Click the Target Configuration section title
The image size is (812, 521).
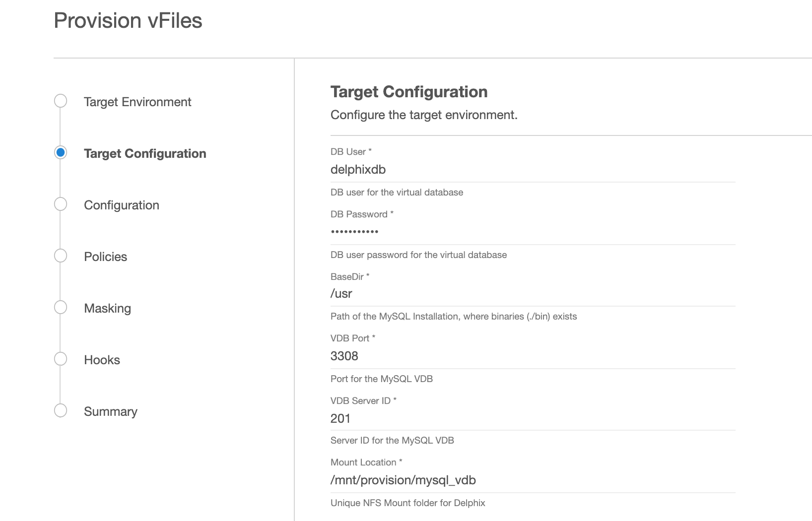click(x=409, y=92)
